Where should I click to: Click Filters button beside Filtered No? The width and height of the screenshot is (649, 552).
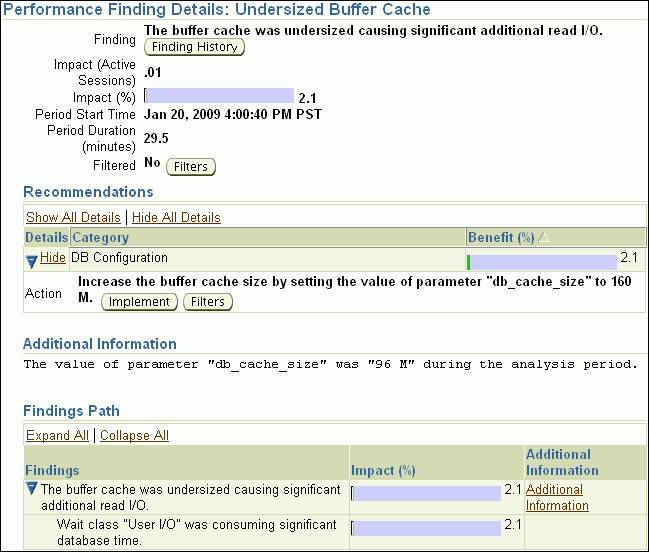point(190,167)
